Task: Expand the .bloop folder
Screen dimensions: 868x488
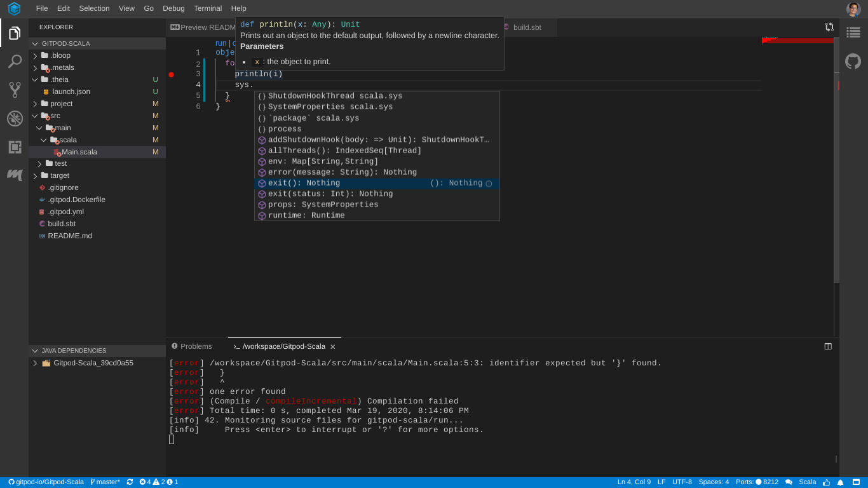Action: [60, 55]
